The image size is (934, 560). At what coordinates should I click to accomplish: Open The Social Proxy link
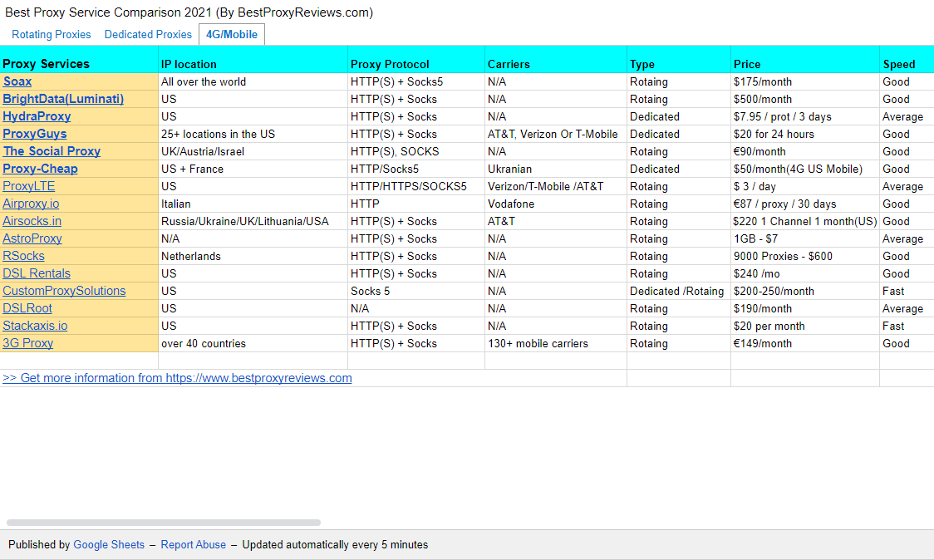pyautogui.click(x=52, y=151)
